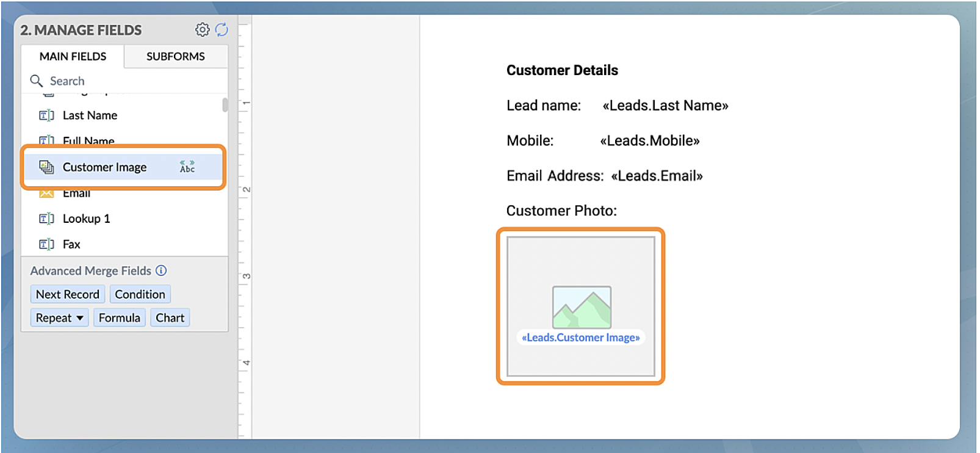980x453 pixels.
Task: Click the Customer Image field icon
Action: pyautogui.click(x=46, y=167)
